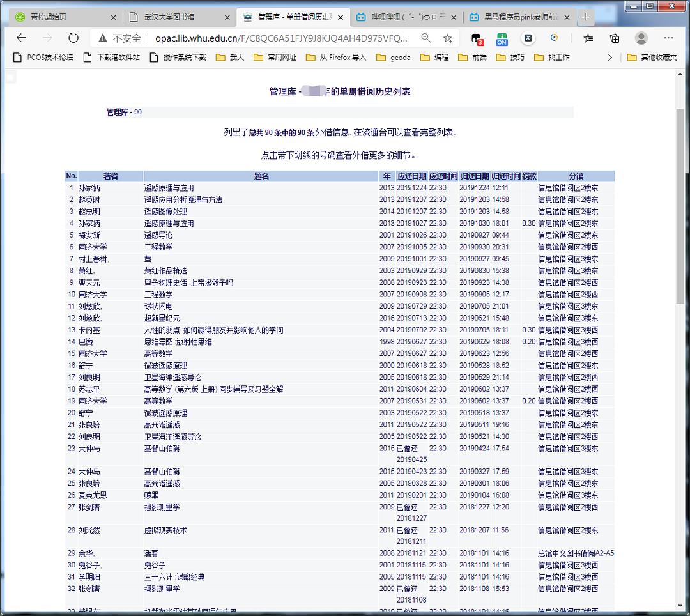Open the 编程 bookmark folder
Screen dimensions: 690x616
(x=434, y=58)
